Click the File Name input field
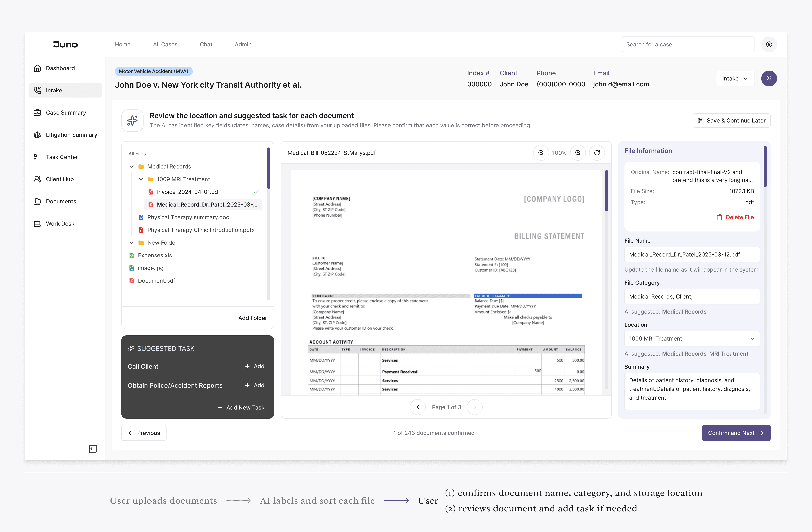This screenshot has width=812, height=532. 692,254
